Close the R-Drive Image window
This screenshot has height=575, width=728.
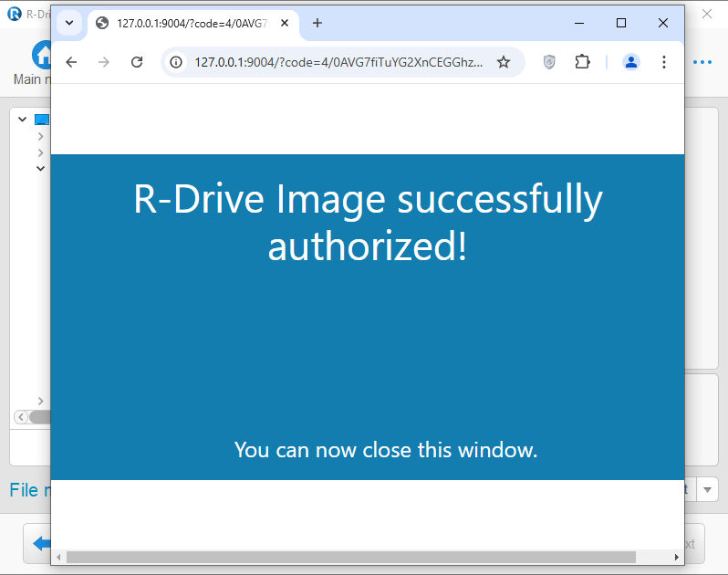[707, 14]
